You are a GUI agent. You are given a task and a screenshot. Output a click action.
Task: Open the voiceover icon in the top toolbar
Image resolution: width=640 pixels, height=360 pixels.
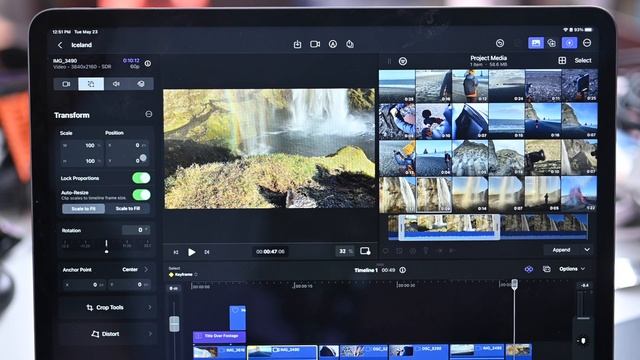(x=333, y=44)
